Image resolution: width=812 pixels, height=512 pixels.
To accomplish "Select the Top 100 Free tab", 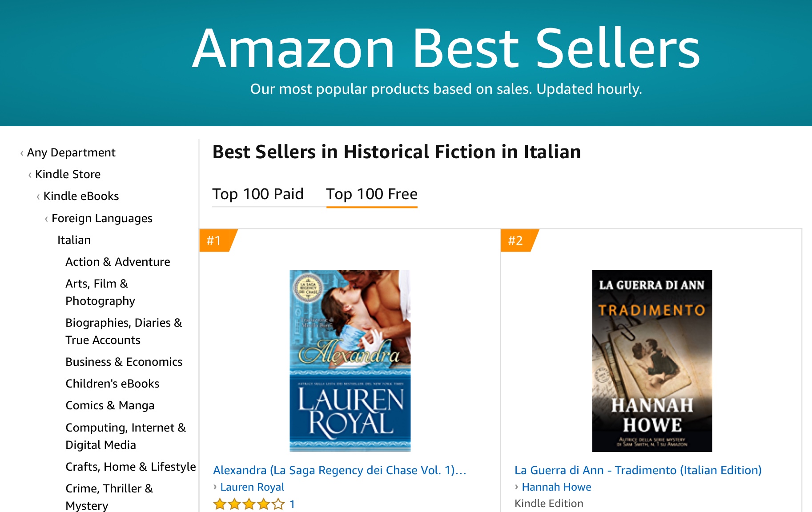I will 372,194.
